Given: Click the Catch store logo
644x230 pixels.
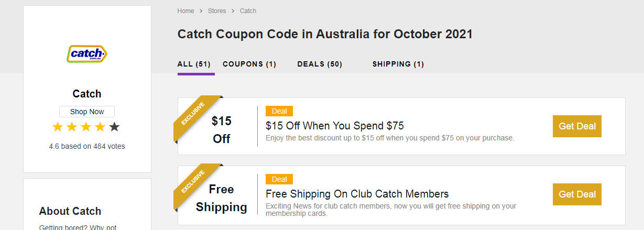Looking at the screenshot, I should 87,53.
